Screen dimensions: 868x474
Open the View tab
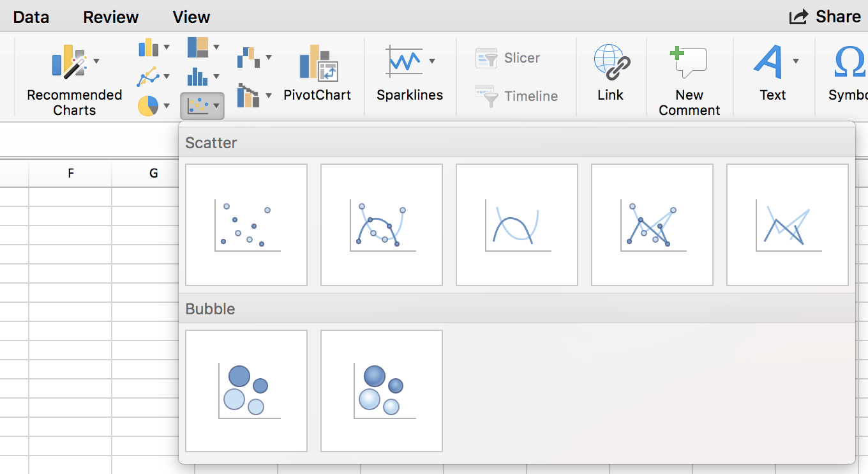point(191,17)
